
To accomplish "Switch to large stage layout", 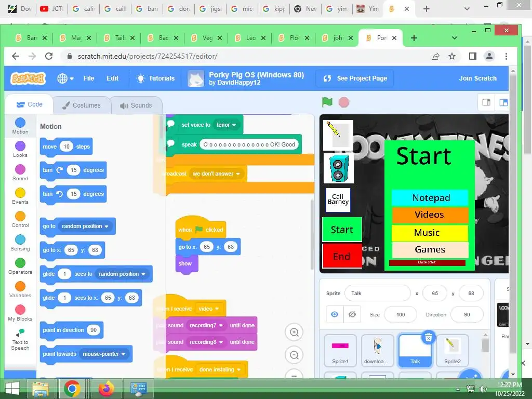I will click(503, 102).
